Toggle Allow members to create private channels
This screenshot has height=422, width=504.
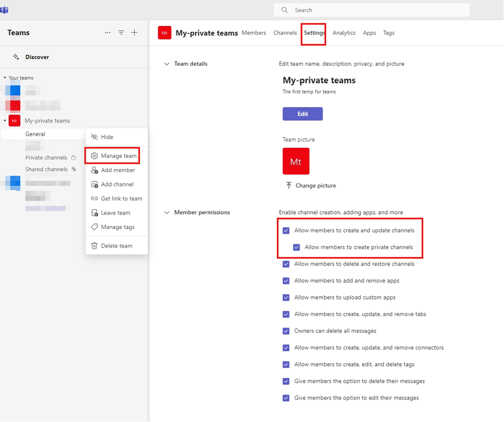pyautogui.click(x=296, y=248)
